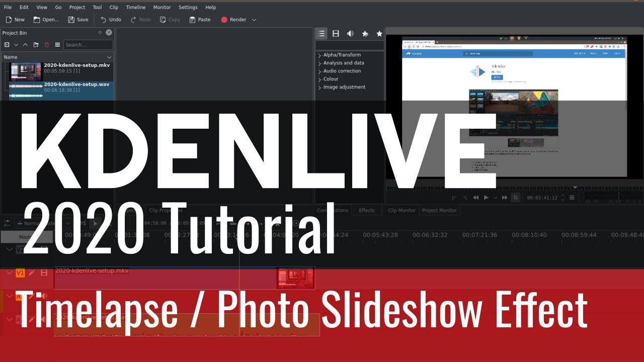Open the Monitor menu
This screenshot has height=362, width=644.
[x=162, y=7]
